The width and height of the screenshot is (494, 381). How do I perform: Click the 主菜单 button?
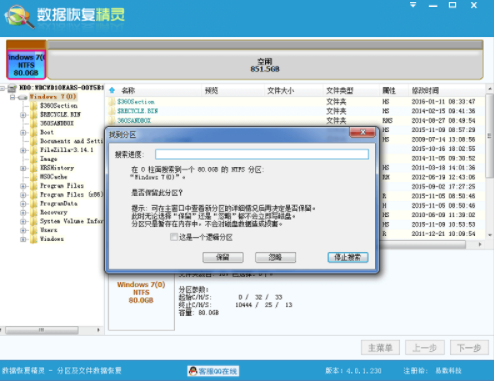click(380, 348)
